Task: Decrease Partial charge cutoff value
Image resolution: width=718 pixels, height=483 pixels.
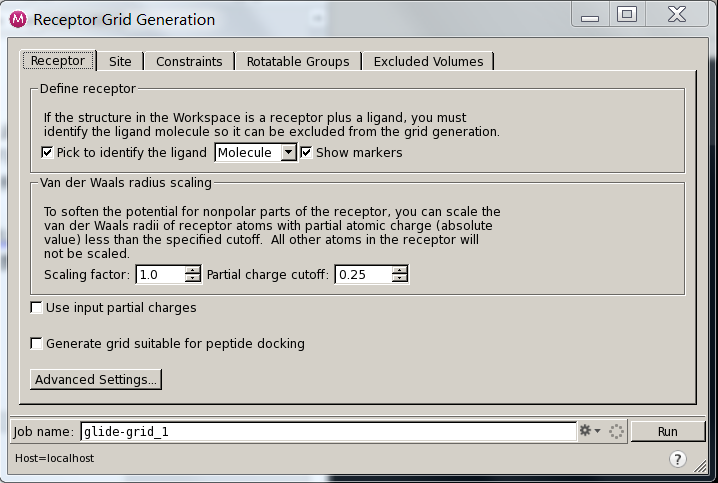Action: 400,278
